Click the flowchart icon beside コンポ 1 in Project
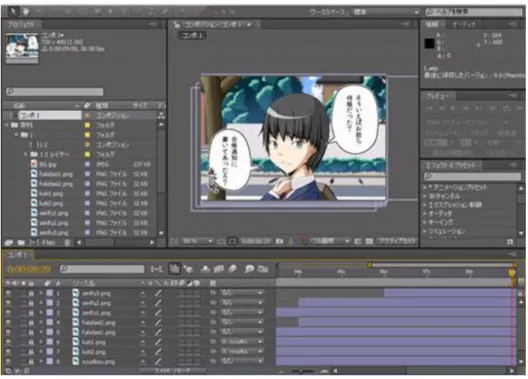This screenshot has height=379, width=528. (161, 116)
